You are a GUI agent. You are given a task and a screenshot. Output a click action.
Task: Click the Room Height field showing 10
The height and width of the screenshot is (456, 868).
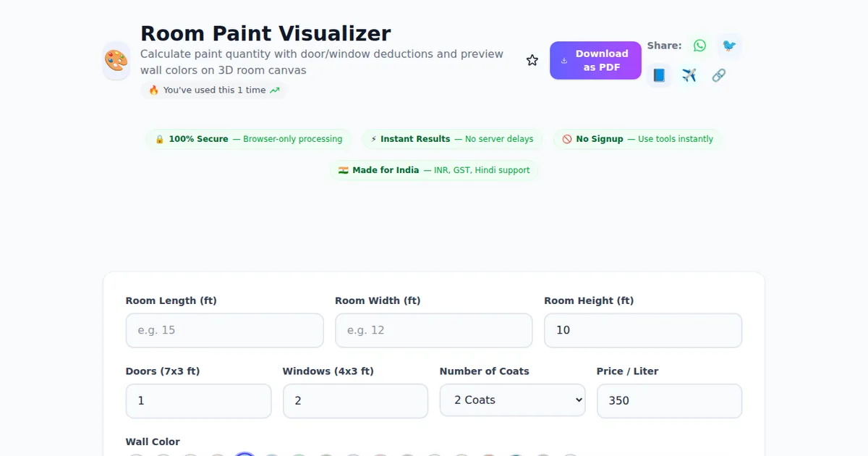[x=642, y=330]
